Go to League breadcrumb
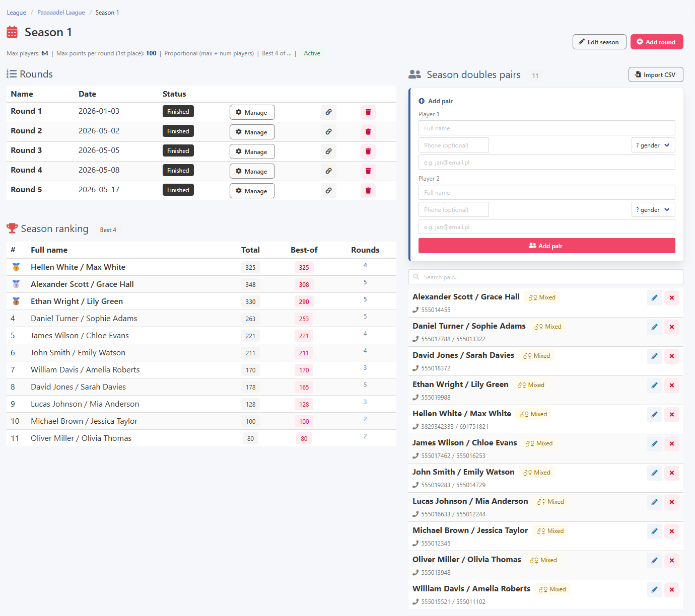The width and height of the screenshot is (695, 616). coord(17,13)
